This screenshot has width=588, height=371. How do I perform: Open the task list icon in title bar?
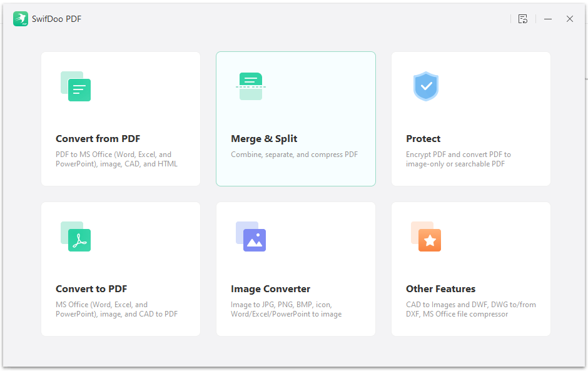[523, 19]
